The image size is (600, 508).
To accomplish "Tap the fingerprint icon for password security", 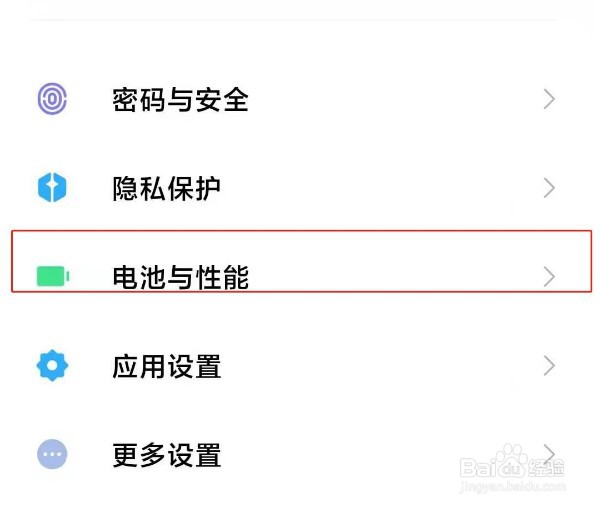I will tap(52, 100).
